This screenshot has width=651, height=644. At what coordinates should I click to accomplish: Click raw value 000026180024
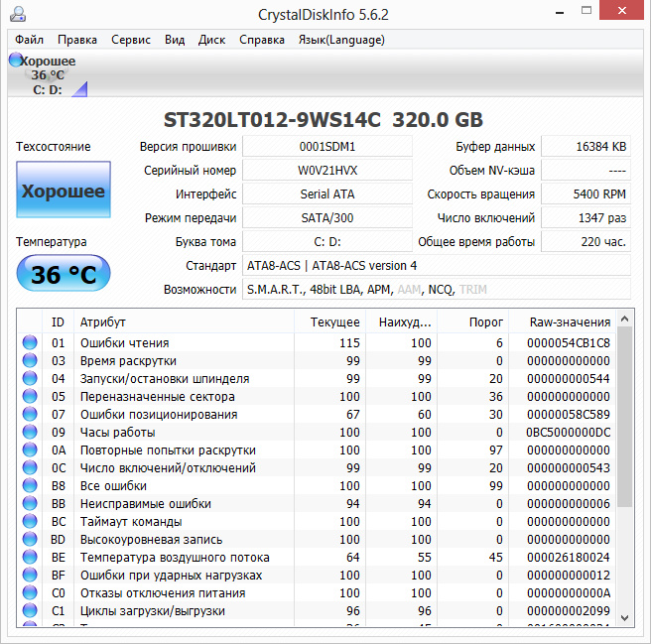click(569, 558)
